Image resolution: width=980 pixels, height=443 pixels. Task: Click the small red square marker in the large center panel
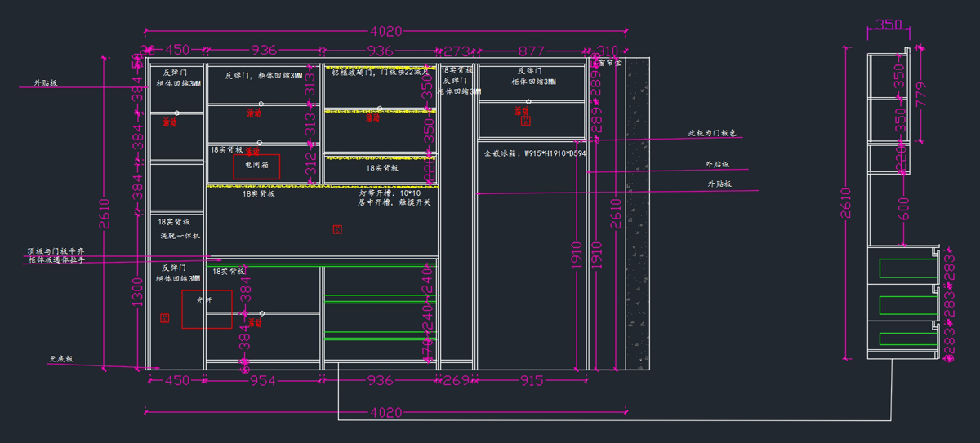tap(337, 230)
